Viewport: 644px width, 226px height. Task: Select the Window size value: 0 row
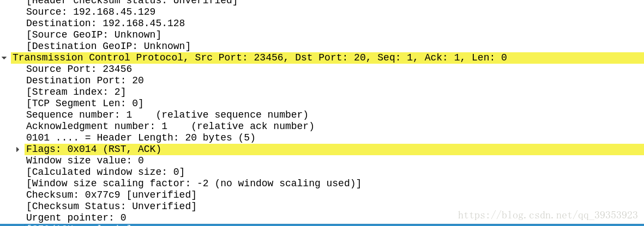coord(85,161)
